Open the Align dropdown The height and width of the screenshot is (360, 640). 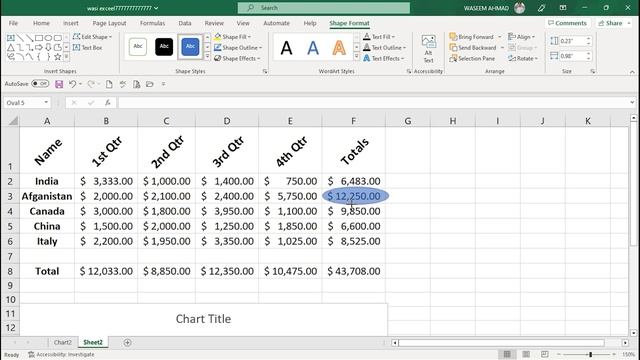coord(521,37)
